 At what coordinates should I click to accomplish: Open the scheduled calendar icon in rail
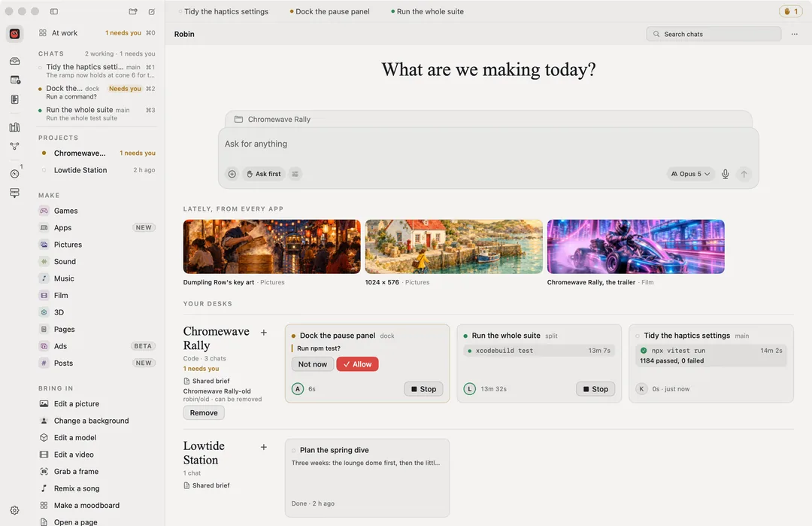click(x=14, y=80)
